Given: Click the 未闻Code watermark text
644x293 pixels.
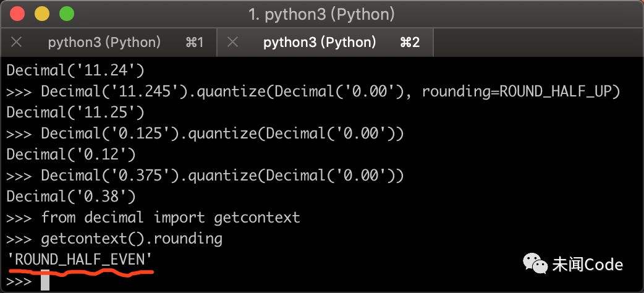Looking at the screenshot, I should tap(587, 265).
